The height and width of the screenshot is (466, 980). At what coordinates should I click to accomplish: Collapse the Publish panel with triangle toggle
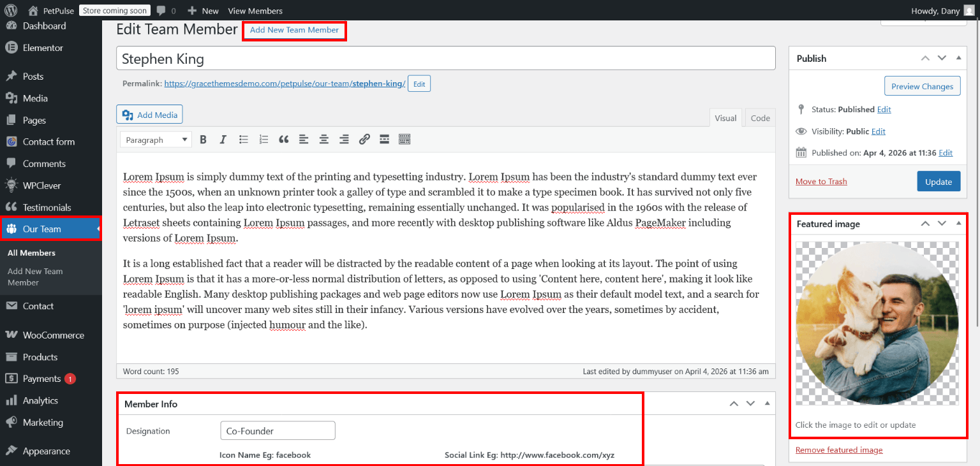coord(958,58)
